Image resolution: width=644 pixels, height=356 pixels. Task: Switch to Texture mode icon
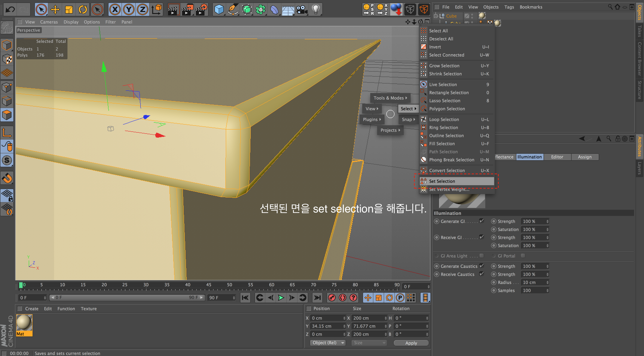[x=7, y=59]
